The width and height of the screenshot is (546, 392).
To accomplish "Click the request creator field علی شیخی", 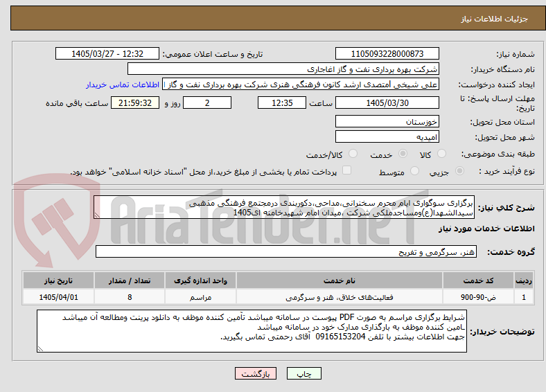I will click(301, 84).
